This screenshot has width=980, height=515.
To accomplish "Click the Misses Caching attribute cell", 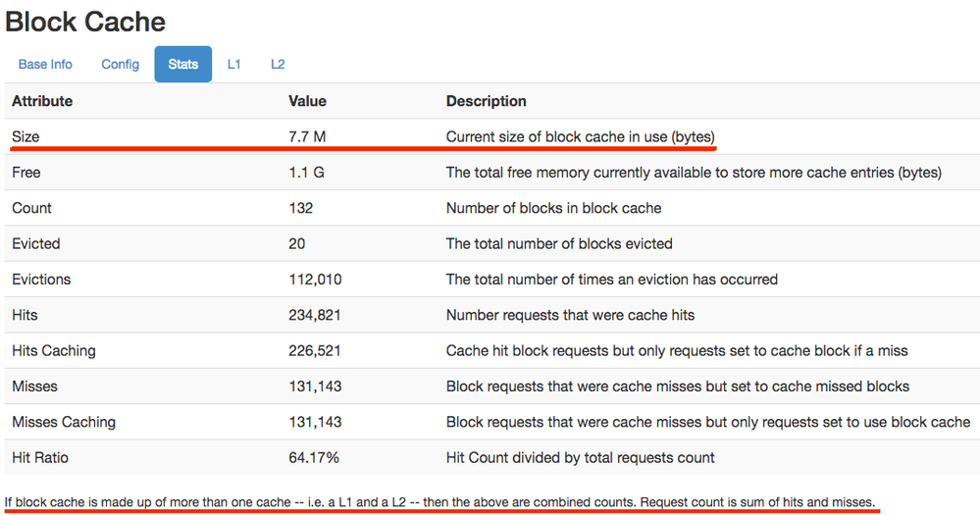I will [x=64, y=422].
